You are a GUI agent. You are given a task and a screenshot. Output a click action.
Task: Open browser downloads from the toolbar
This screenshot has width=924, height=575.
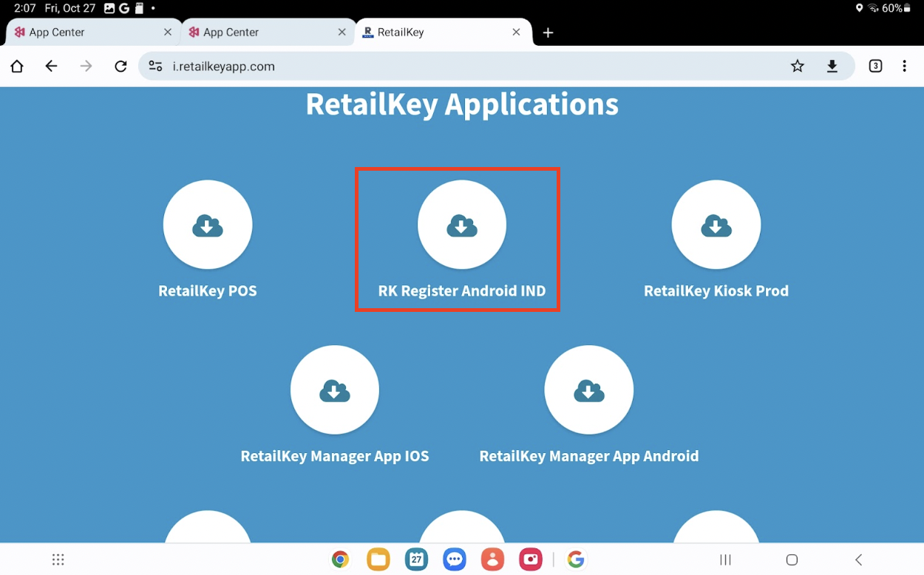832,66
